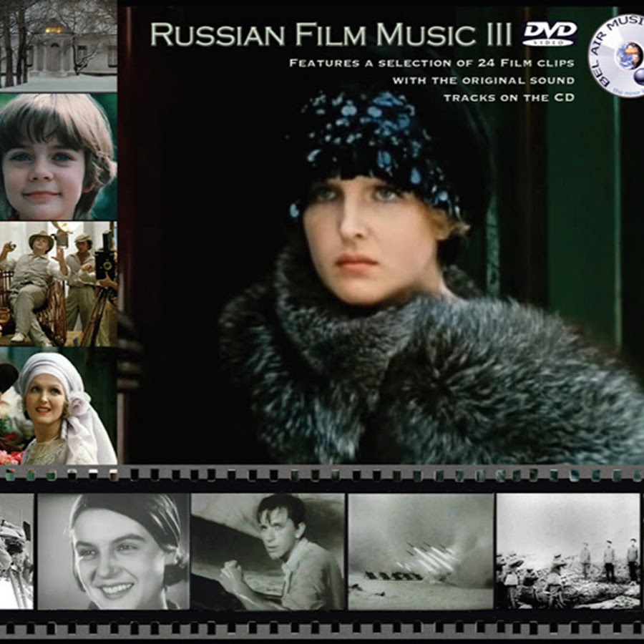The image size is (644, 644).
Task: Select the film frame of young man leaning
Action: tap(268, 551)
